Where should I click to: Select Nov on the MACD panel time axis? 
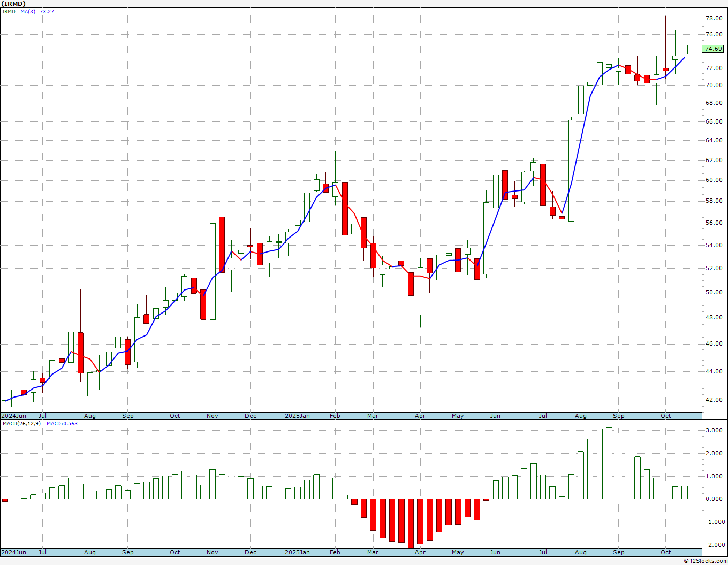[x=213, y=552]
